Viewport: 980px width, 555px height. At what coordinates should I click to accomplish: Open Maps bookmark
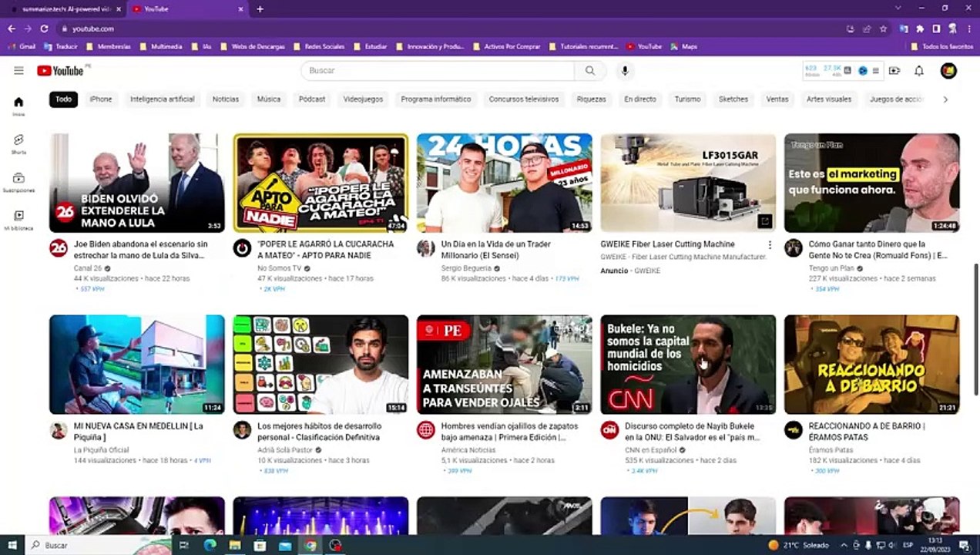(x=684, y=46)
